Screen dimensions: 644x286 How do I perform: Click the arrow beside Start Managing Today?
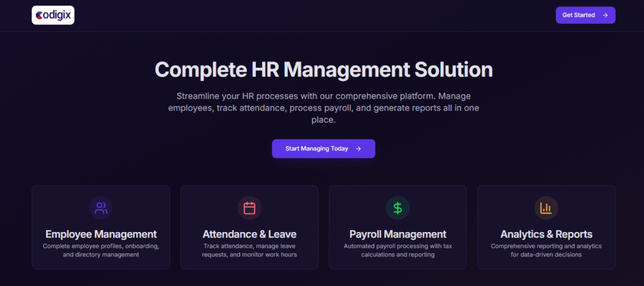pos(358,149)
